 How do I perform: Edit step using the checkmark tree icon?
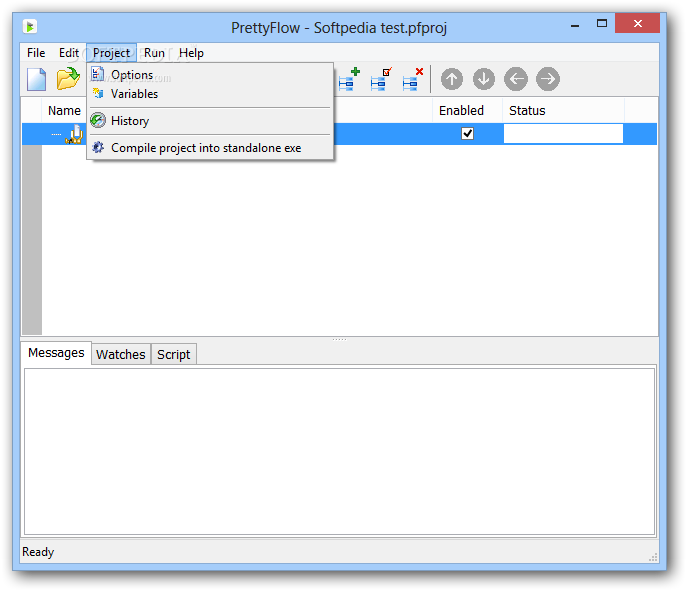(381, 79)
